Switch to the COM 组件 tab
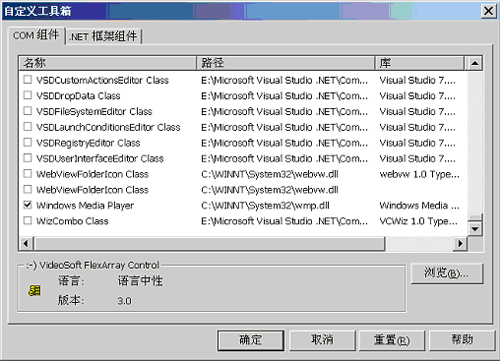This screenshot has width=500, height=361. (36, 35)
